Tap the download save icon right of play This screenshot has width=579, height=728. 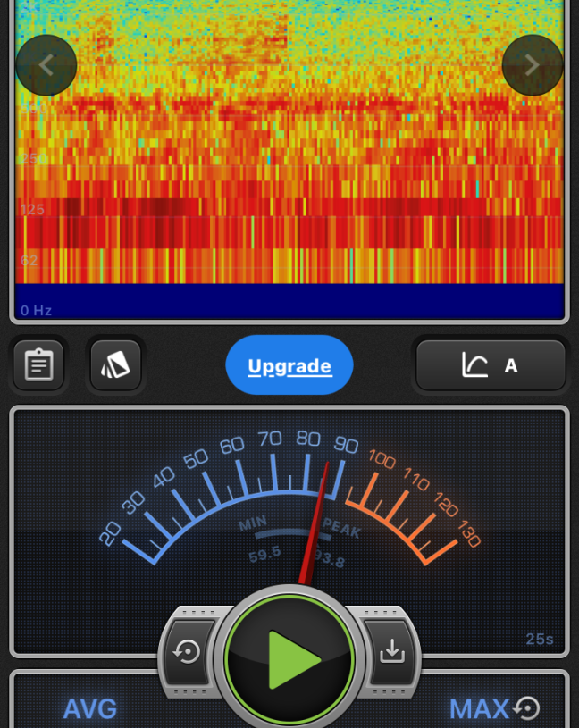(x=391, y=652)
